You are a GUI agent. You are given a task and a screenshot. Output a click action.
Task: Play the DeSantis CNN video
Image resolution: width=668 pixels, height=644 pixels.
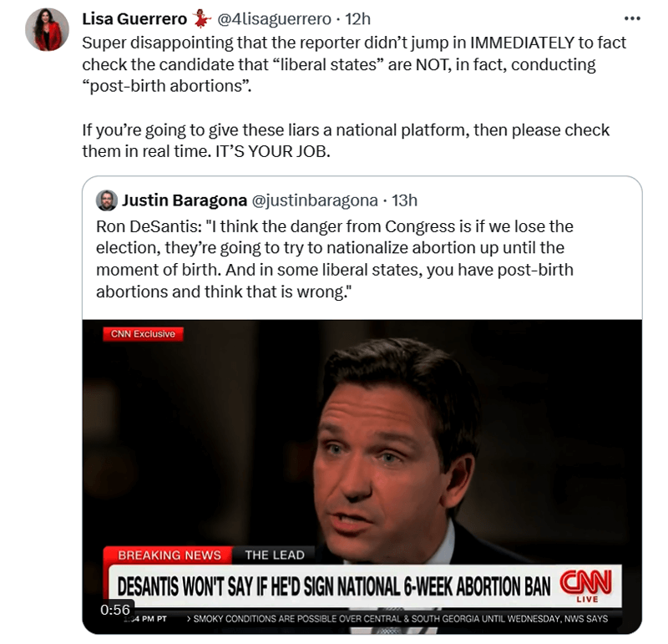362,476
